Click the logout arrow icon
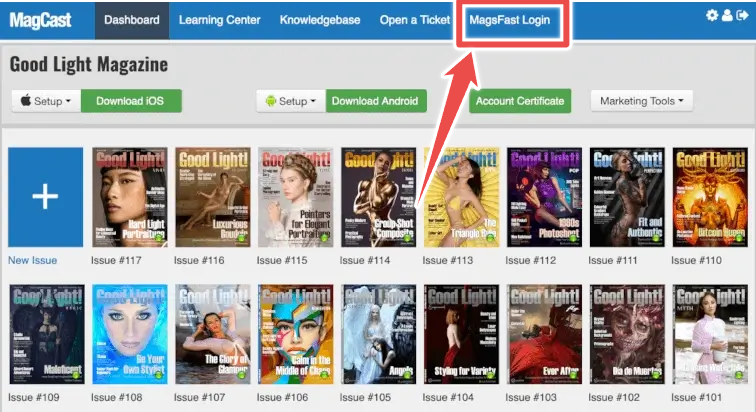 (742, 15)
